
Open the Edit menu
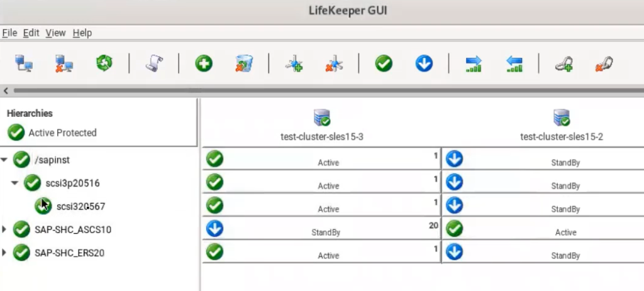pyautogui.click(x=31, y=33)
